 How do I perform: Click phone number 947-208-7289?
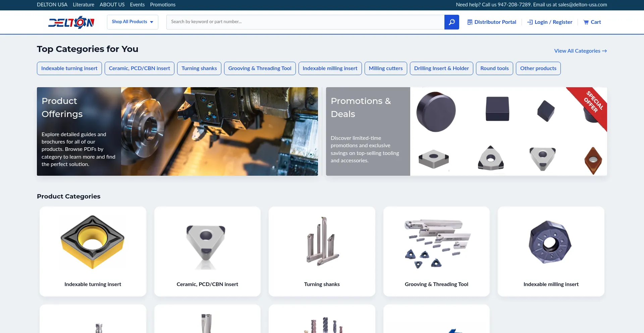(514, 5)
